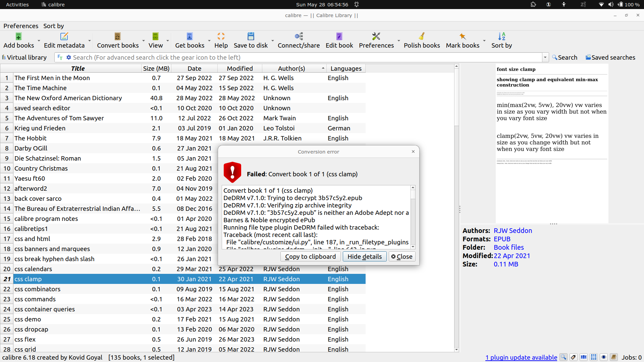The width and height of the screenshot is (644, 362).
Task: Click the Add books toolbar icon
Action: click(18, 37)
